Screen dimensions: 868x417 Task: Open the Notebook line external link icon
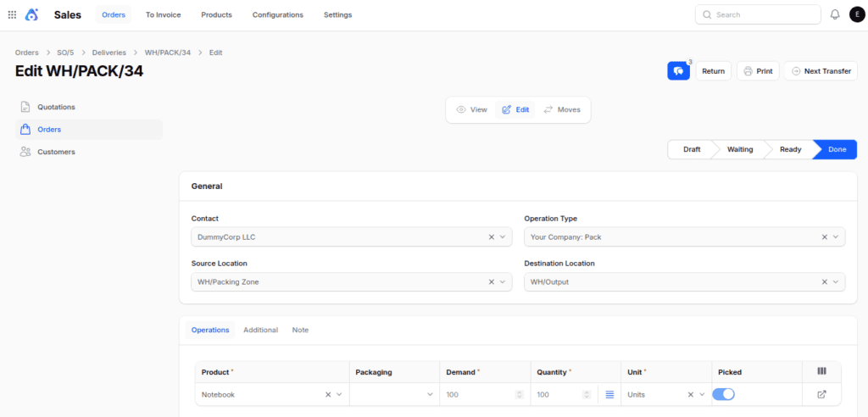tap(821, 394)
